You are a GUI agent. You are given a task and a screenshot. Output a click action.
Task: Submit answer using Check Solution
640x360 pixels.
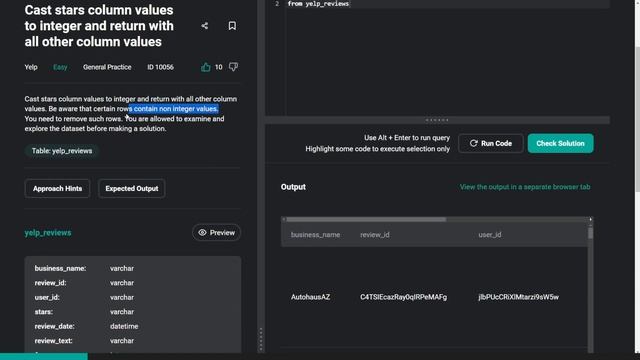coord(560,143)
